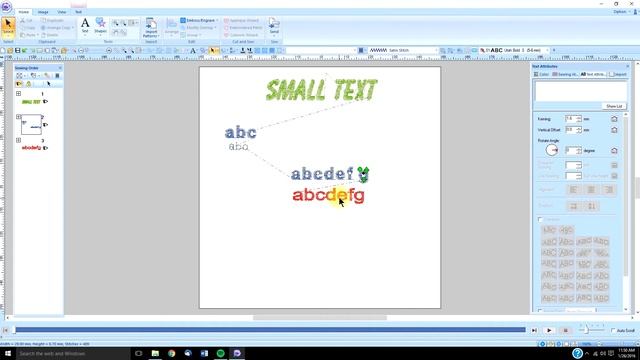Click the arrow pointer icon in Sewing Order panel
This screenshot has width=640, height=360.
tap(49, 84)
